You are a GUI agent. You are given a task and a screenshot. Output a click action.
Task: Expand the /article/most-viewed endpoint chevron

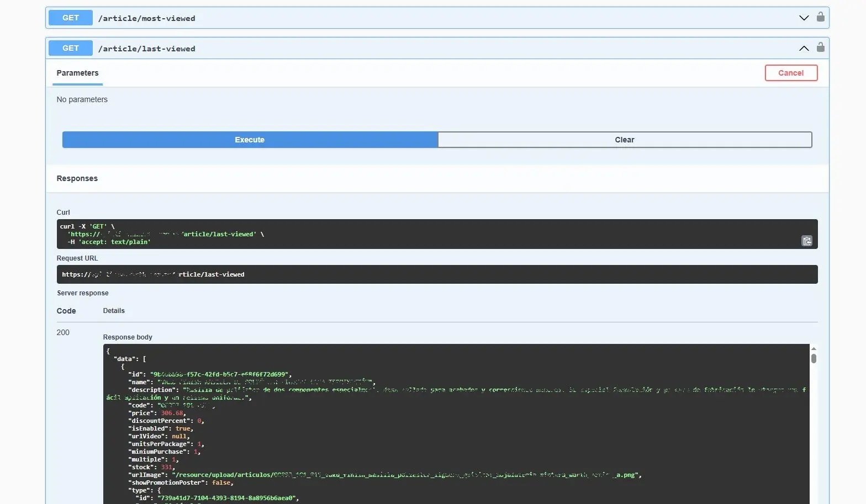click(x=804, y=18)
